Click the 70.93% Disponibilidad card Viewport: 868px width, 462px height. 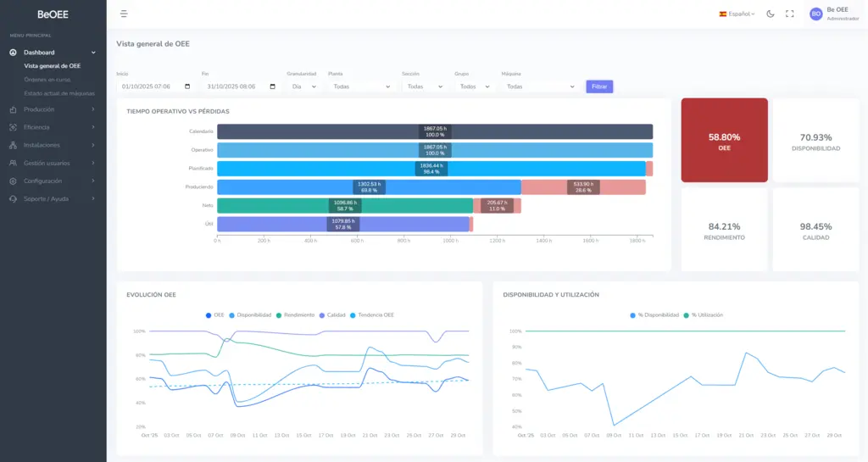(x=816, y=140)
